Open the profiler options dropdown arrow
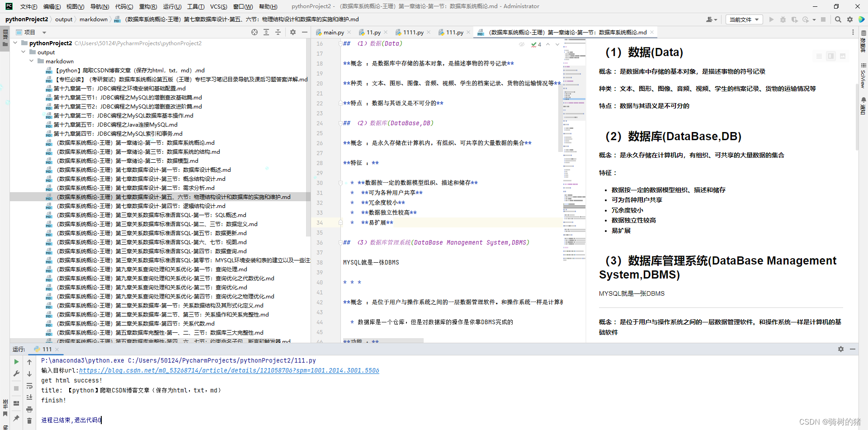The width and height of the screenshot is (868, 430). 814,19
